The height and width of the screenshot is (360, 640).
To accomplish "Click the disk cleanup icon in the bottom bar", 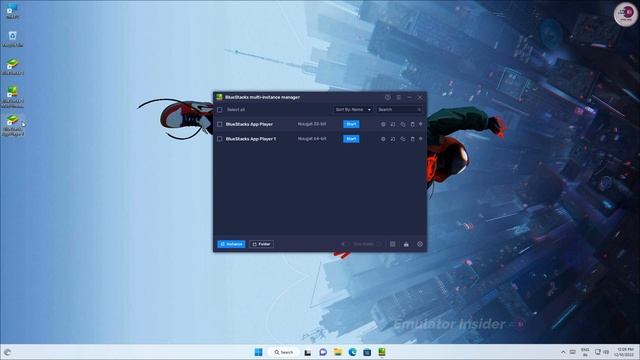I will coord(406,244).
